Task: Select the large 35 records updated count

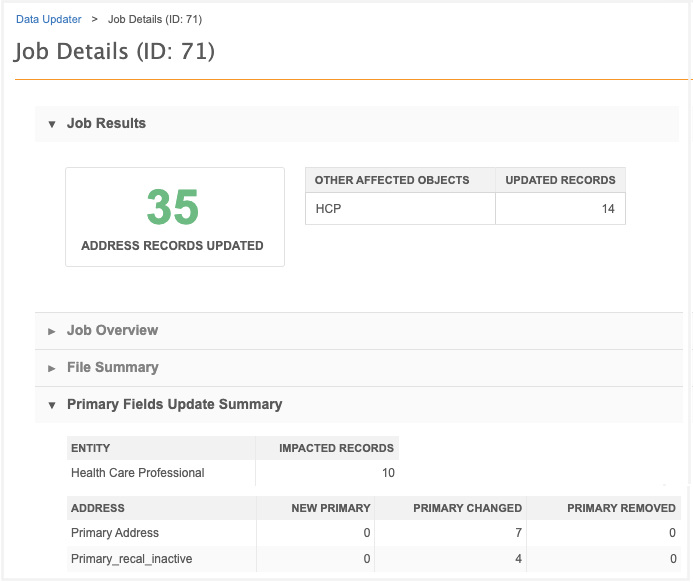Action: 173,207
